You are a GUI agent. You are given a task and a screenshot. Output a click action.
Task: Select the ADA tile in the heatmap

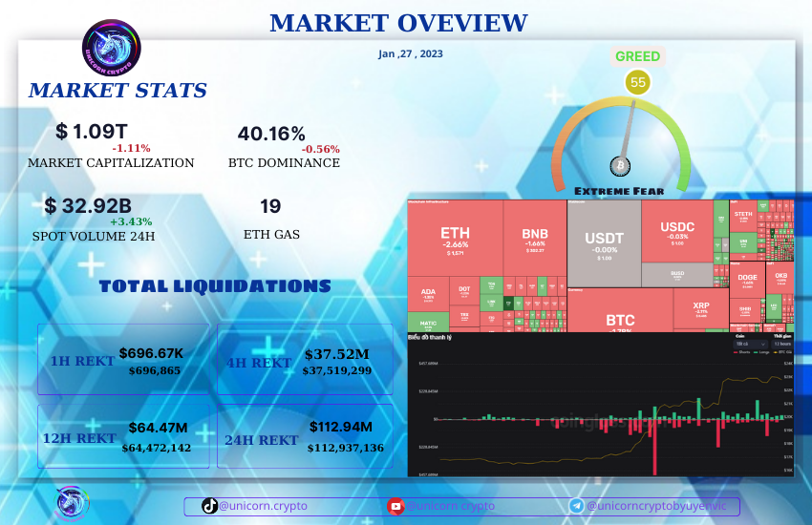(x=428, y=294)
